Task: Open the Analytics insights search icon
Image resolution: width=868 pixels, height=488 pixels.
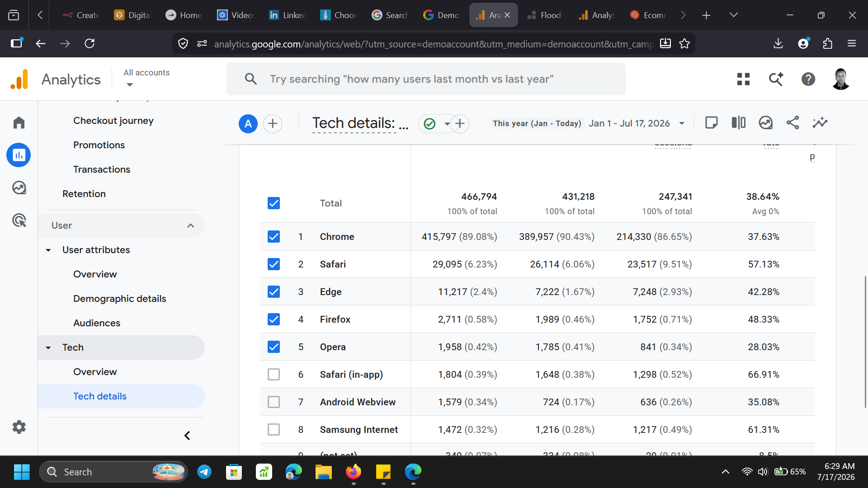Action: [x=776, y=79]
